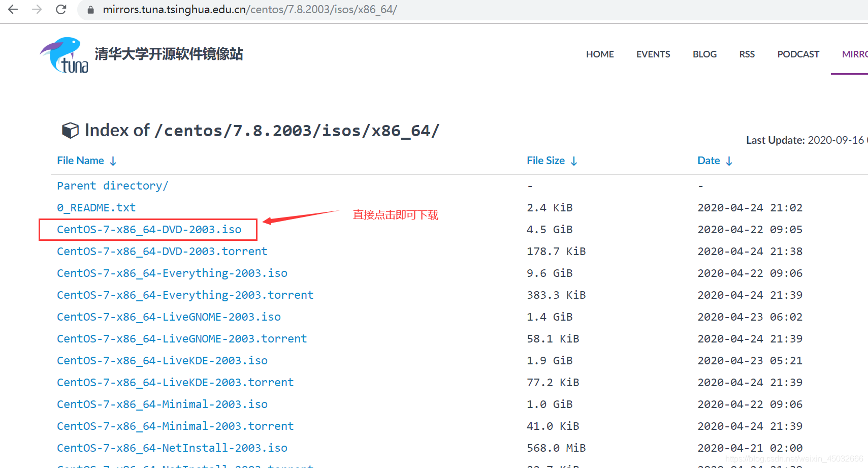
Task: Download the DVD-2003.torrent file
Action: pyautogui.click(x=162, y=252)
